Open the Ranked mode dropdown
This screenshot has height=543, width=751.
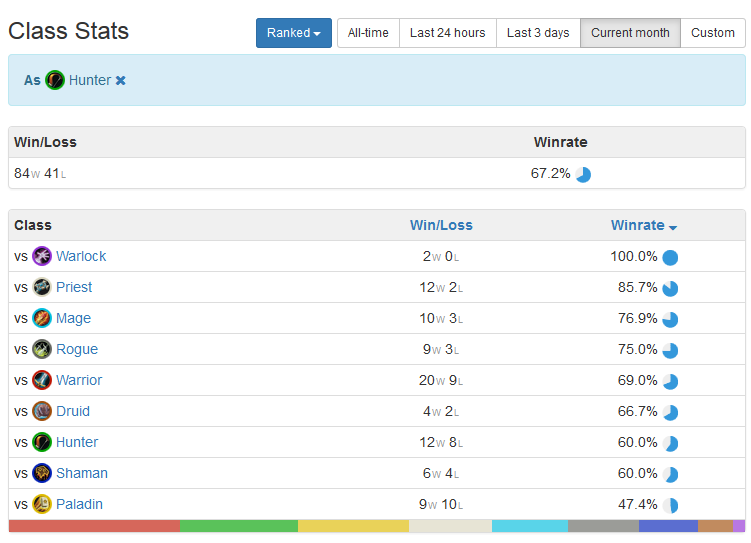point(294,33)
